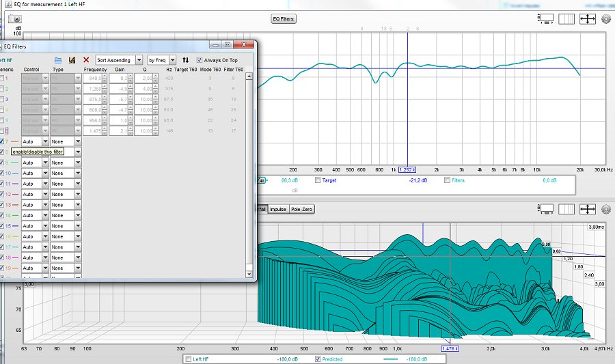Click EQ Filters list scrollbar up arrow
Viewport: 615px width, 364px height.
point(249,76)
